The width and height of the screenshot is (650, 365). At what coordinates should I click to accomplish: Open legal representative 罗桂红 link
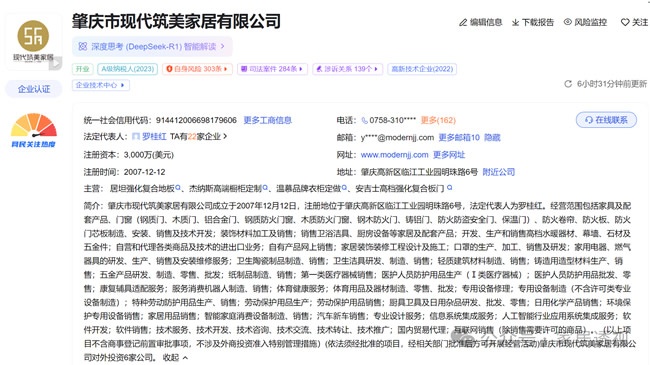154,136
